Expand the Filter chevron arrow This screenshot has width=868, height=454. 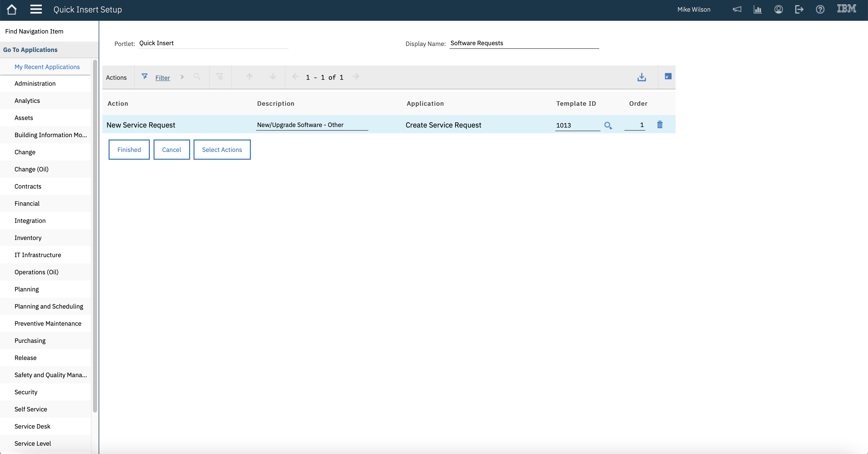(182, 77)
